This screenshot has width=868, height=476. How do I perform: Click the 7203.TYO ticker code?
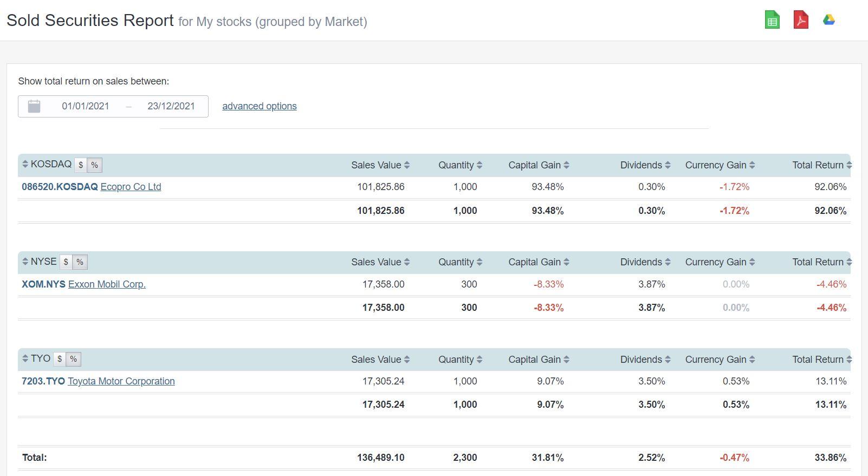coord(43,381)
